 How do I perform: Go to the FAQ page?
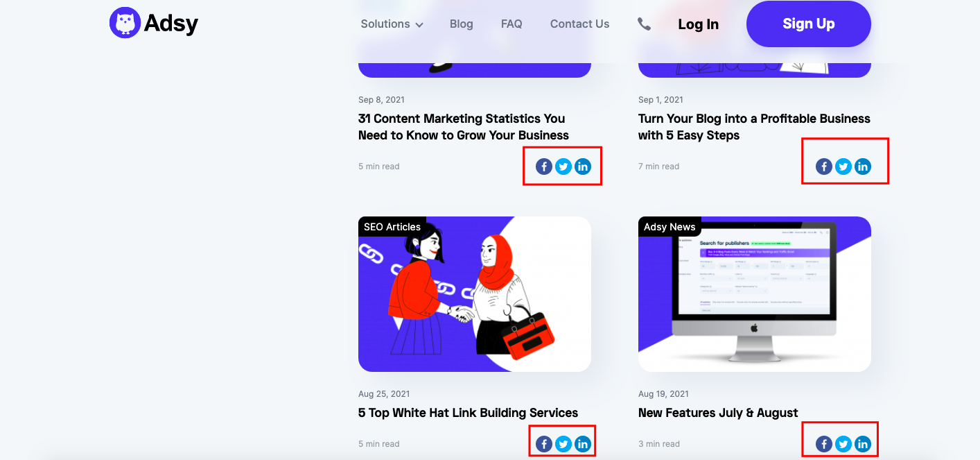click(511, 24)
